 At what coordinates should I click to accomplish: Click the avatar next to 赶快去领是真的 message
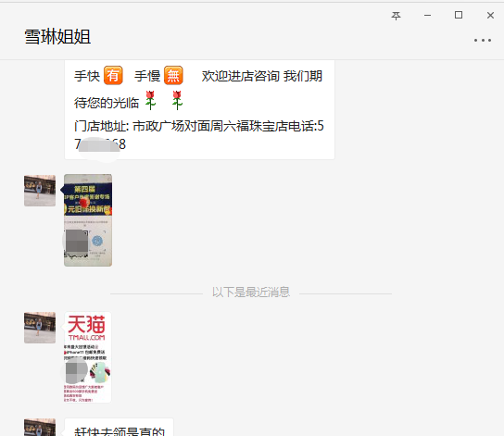point(40,428)
